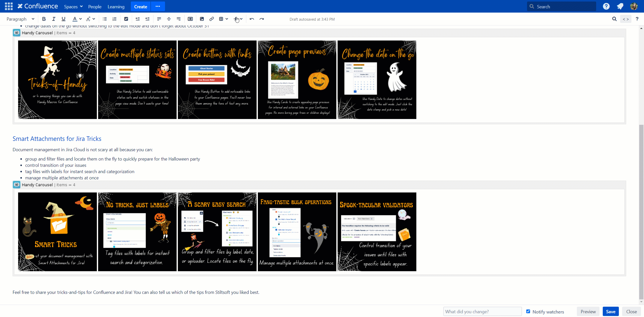Open the Confluence help menu
Screen dimensions: 644x317
tap(606, 6)
